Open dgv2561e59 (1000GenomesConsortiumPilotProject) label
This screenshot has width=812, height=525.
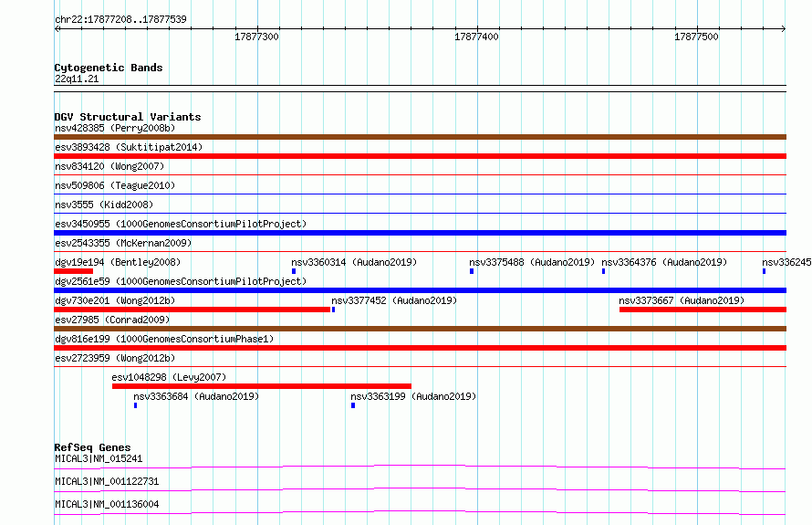point(181,281)
